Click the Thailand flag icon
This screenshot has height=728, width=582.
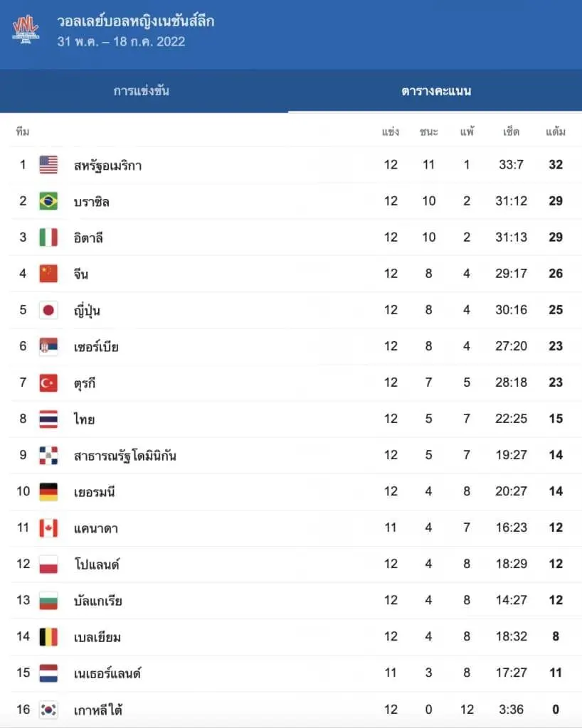click(48, 419)
